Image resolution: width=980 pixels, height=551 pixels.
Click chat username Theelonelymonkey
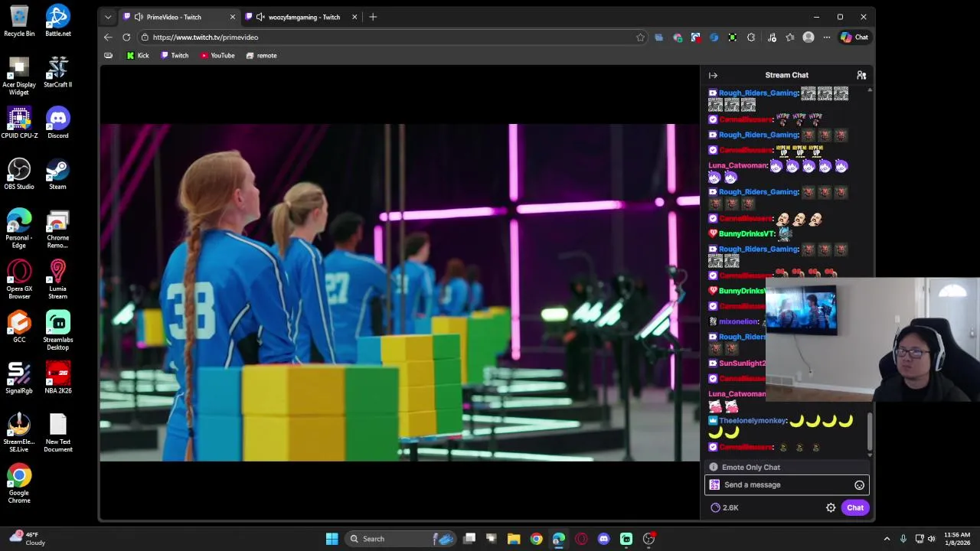coord(753,421)
